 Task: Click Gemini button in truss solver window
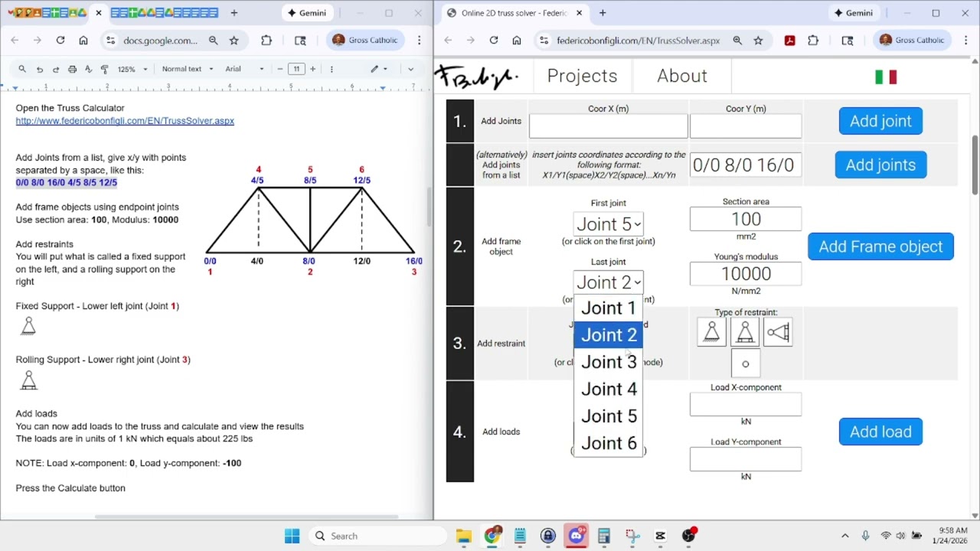(x=854, y=13)
